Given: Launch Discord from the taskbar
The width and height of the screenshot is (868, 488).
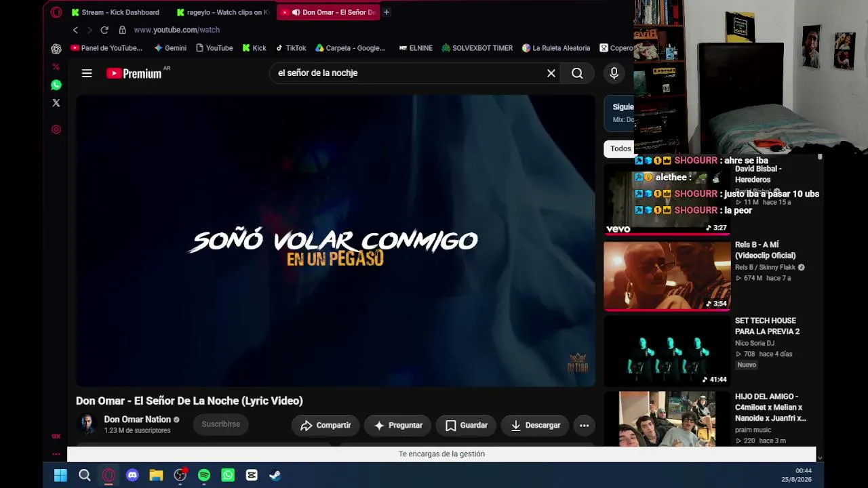Looking at the screenshot, I should (132, 475).
